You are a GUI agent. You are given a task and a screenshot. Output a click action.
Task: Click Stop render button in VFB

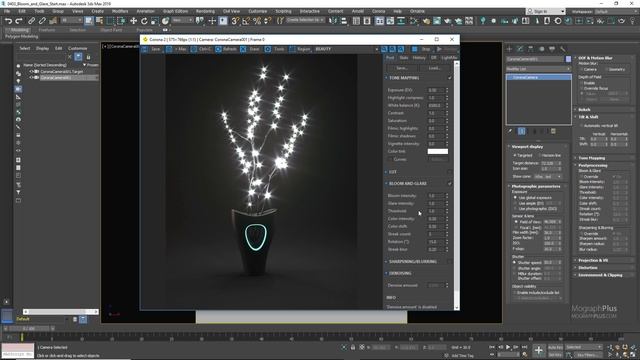[x=422, y=49]
